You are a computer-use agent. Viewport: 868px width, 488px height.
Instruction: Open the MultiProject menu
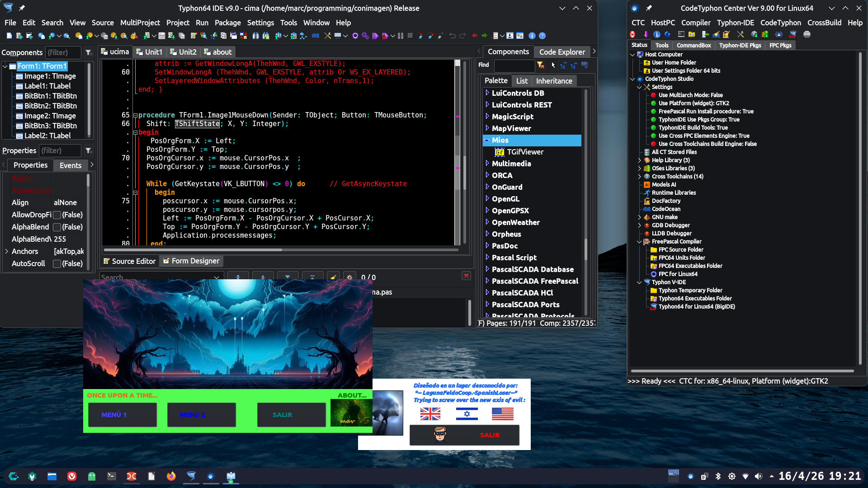click(140, 23)
